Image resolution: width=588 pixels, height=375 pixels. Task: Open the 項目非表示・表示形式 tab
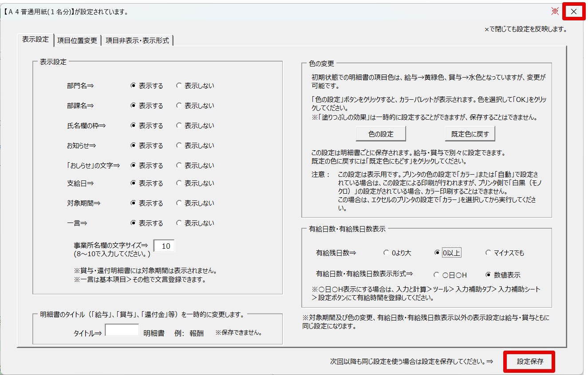pyautogui.click(x=137, y=40)
